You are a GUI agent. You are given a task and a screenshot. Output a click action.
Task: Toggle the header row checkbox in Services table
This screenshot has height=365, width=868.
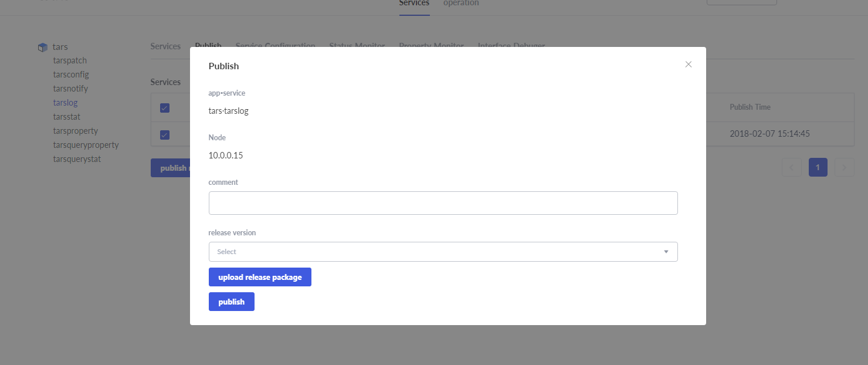(x=165, y=108)
